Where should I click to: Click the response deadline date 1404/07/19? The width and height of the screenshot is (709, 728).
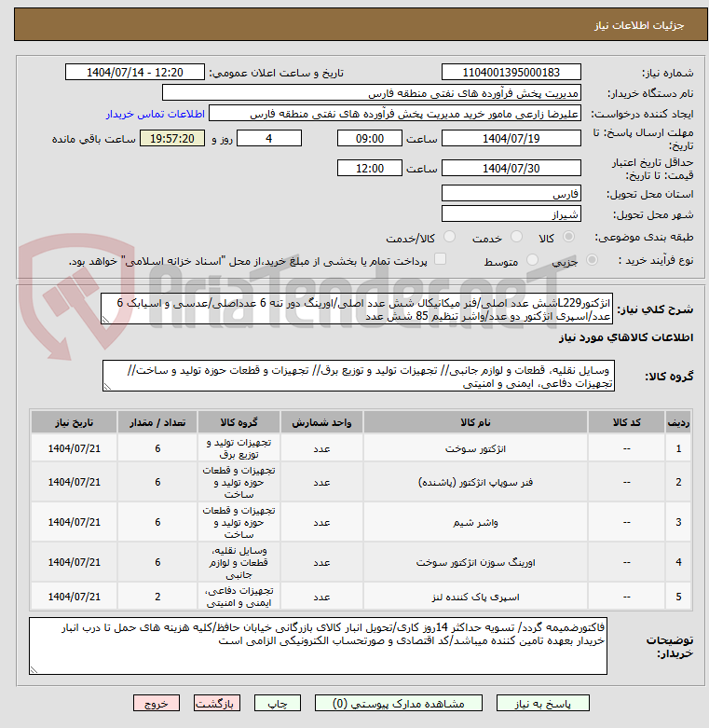pos(511,138)
